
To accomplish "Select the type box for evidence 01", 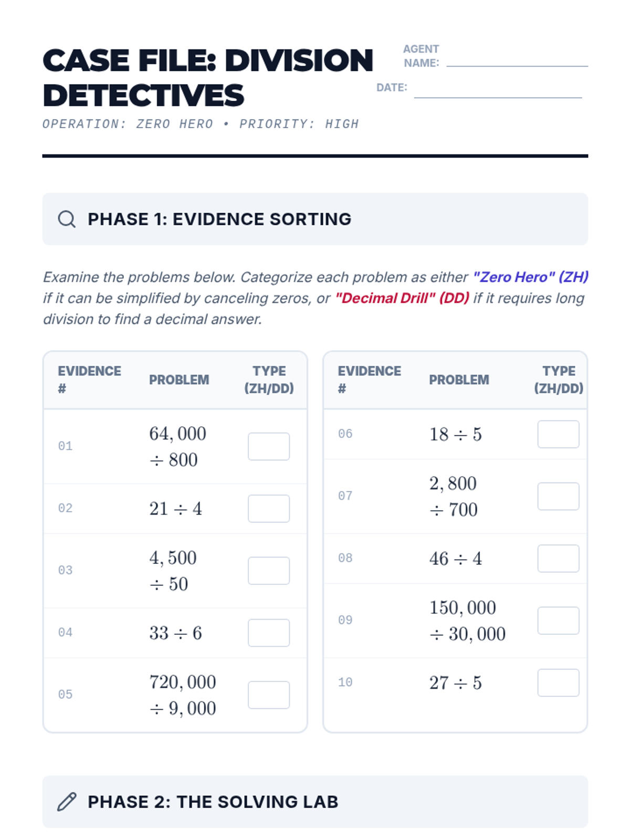I will click(x=268, y=446).
